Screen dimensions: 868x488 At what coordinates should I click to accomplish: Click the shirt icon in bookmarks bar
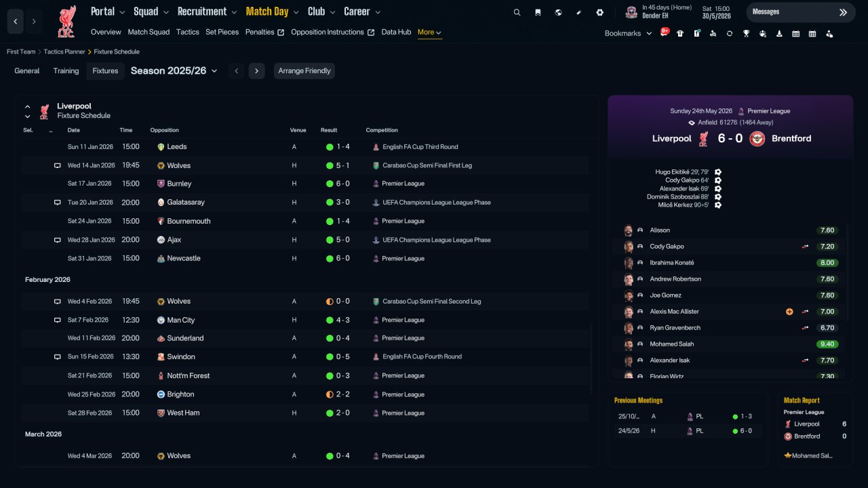(680, 33)
